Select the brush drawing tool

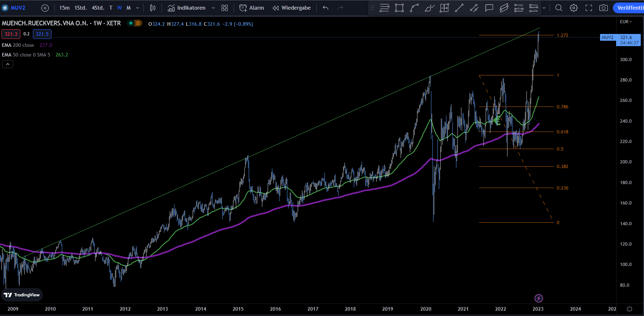[x=429, y=8]
